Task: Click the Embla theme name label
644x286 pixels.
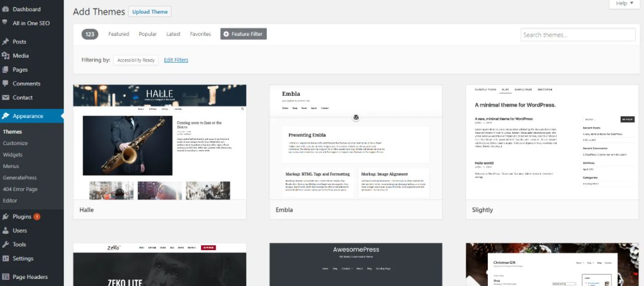Action: [284, 210]
